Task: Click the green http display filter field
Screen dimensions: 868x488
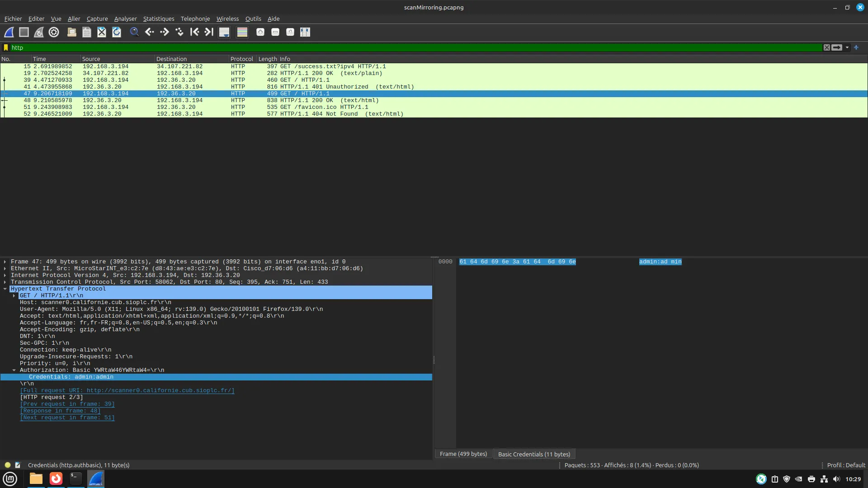Action: point(407,47)
